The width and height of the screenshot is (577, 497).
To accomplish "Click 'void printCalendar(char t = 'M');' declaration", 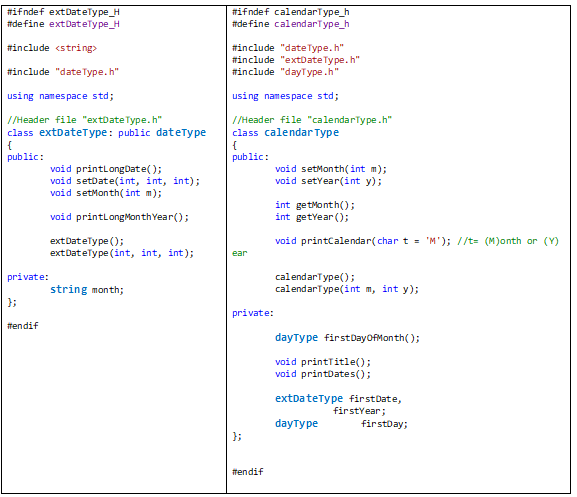I will [363, 241].
